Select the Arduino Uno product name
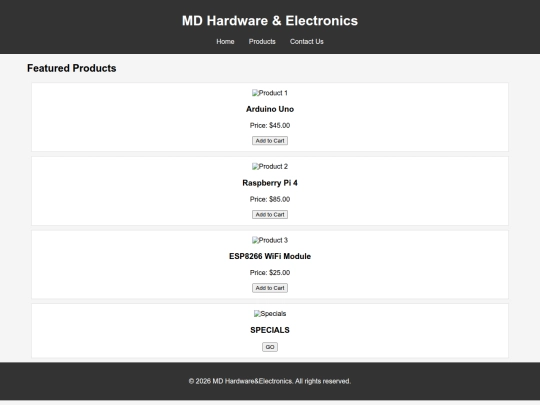This screenshot has height=405, width=540. pyautogui.click(x=270, y=109)
